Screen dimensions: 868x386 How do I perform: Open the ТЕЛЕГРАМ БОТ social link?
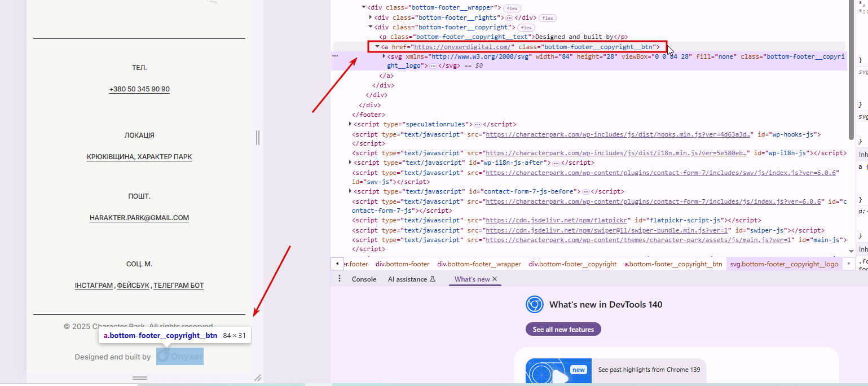179,286
